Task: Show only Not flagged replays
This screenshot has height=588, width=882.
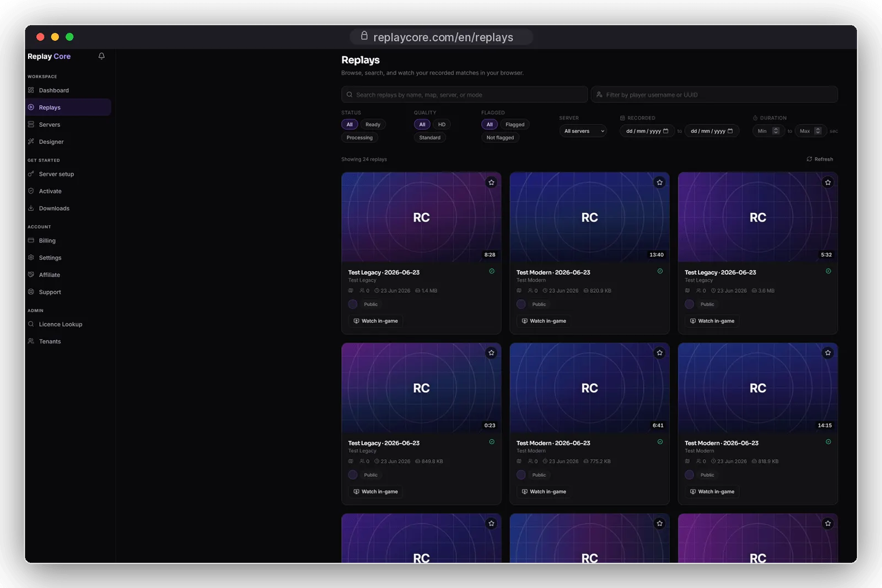Action: point(500,138)
